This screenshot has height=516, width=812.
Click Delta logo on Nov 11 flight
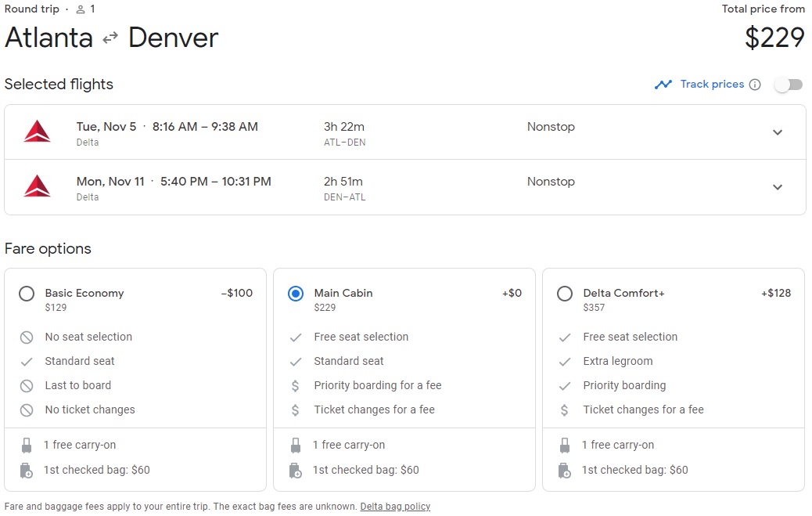pyautogui.click(x=37, y=187)
